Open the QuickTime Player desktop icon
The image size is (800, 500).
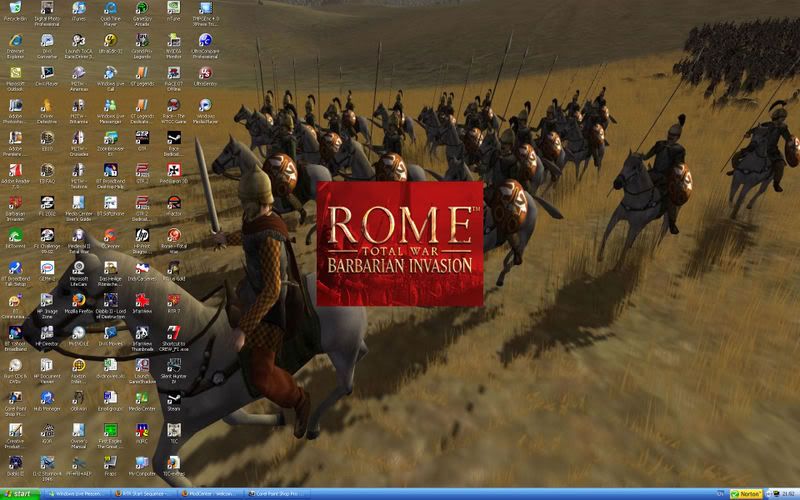point(110,10)
